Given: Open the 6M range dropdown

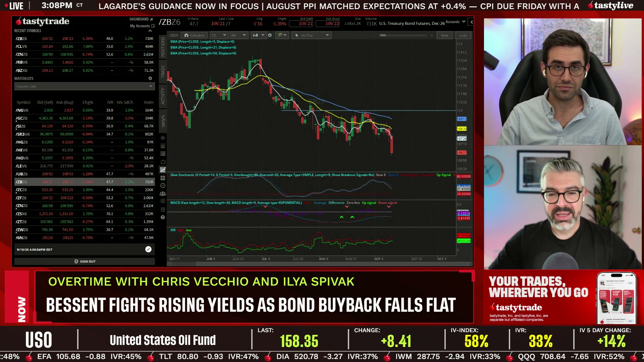Looking at the screenshot, I should coord(238,35).
